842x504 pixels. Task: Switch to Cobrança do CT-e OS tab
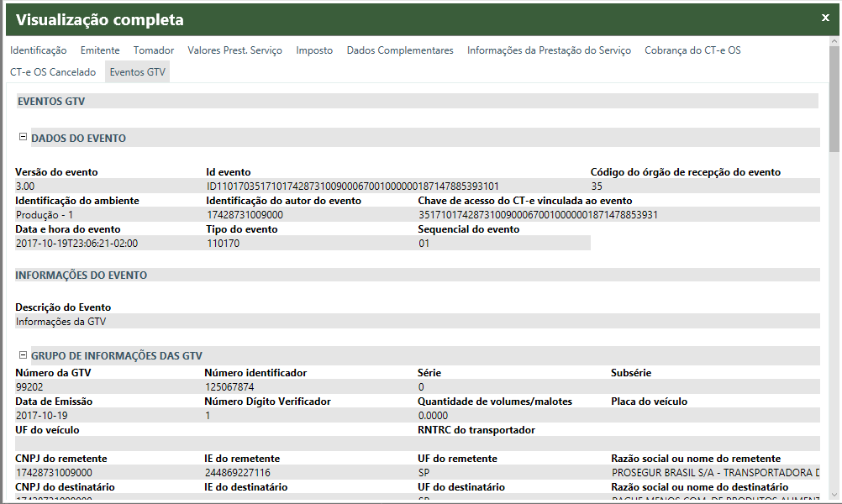(692, 50)
